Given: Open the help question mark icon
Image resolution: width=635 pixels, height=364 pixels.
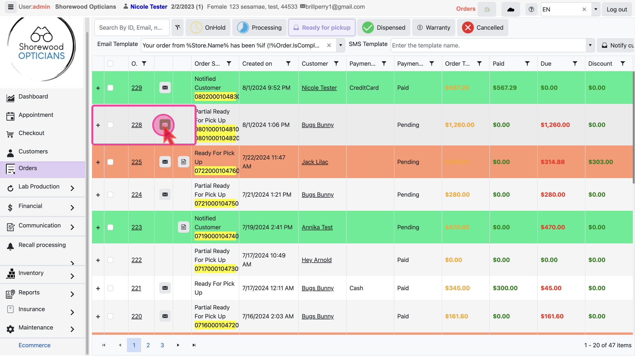Looking at the screenshot, I should (531, 9).
